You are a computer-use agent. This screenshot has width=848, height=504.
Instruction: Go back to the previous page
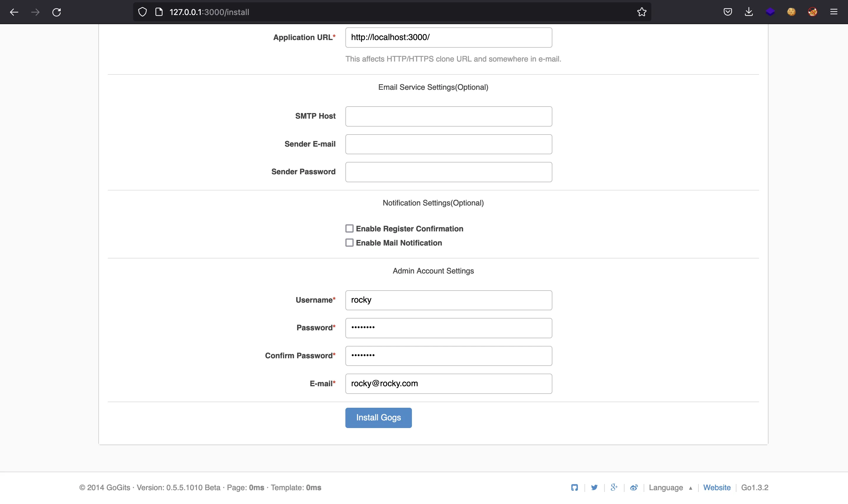pyautogui.click(x=14, y=12)
